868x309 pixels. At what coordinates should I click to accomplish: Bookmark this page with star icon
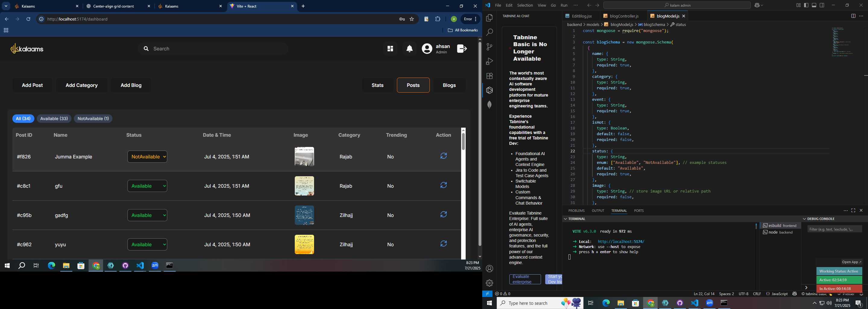(412, 19)
